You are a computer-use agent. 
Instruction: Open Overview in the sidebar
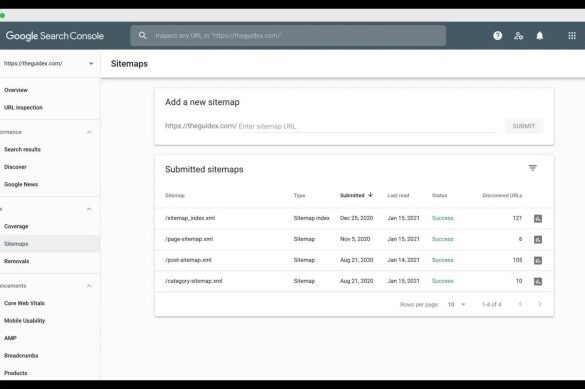[16, 90]
